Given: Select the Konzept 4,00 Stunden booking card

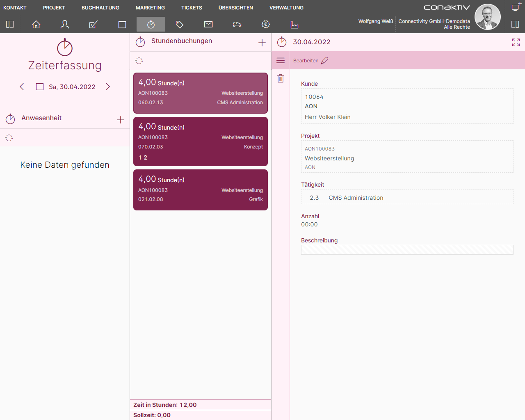Looking at the screenshot, I should (201, 142).
